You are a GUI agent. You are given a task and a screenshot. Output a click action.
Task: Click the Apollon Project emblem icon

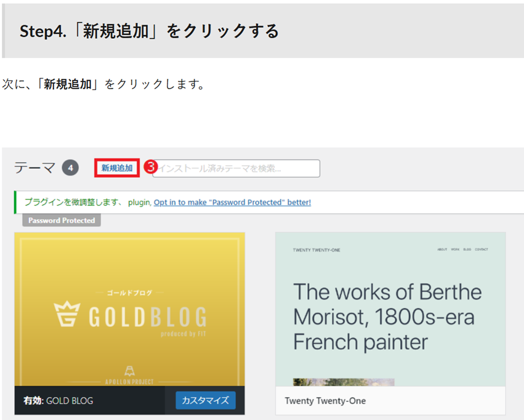point(129,371)
